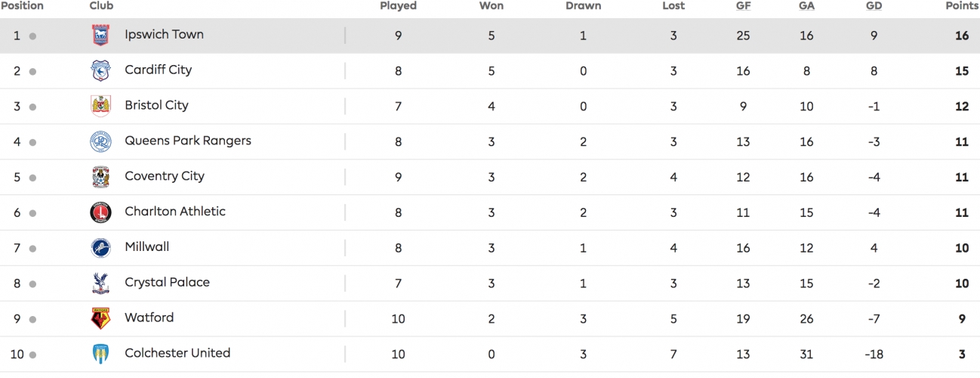Click the Coventry City club crest
This screenshot has height=378, width=980.
100,177
